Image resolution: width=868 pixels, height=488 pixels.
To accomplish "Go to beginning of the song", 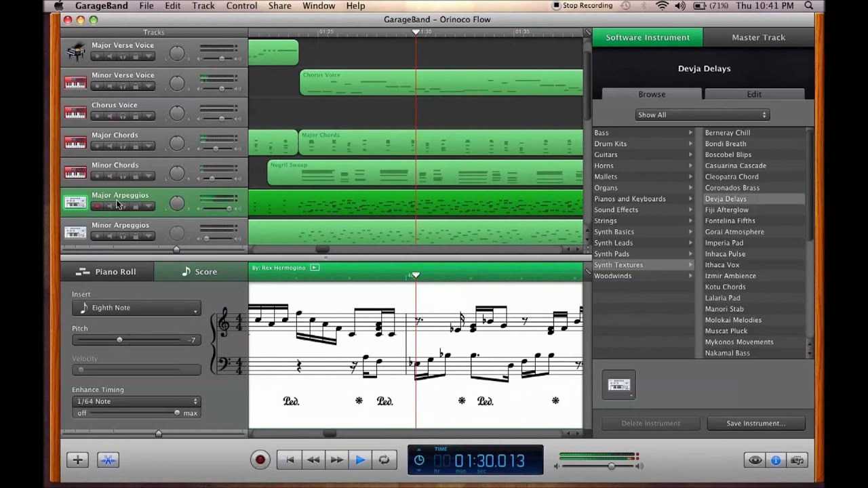I will (x=290, y=460).
